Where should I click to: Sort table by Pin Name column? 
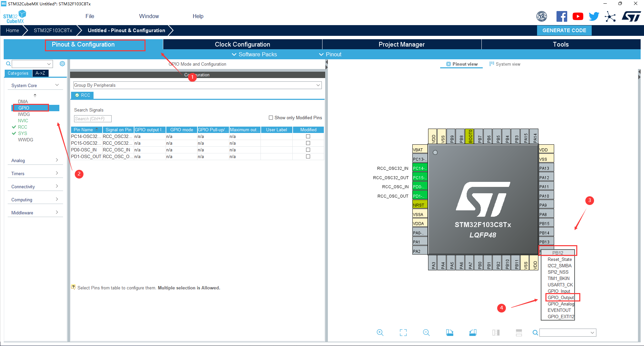(86, 130)
